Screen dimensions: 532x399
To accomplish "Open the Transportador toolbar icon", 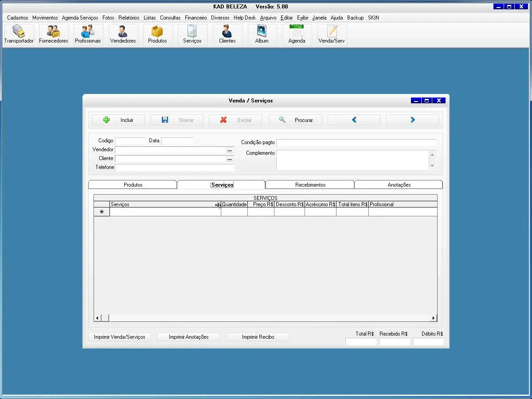I will click(x=19, y=35).
